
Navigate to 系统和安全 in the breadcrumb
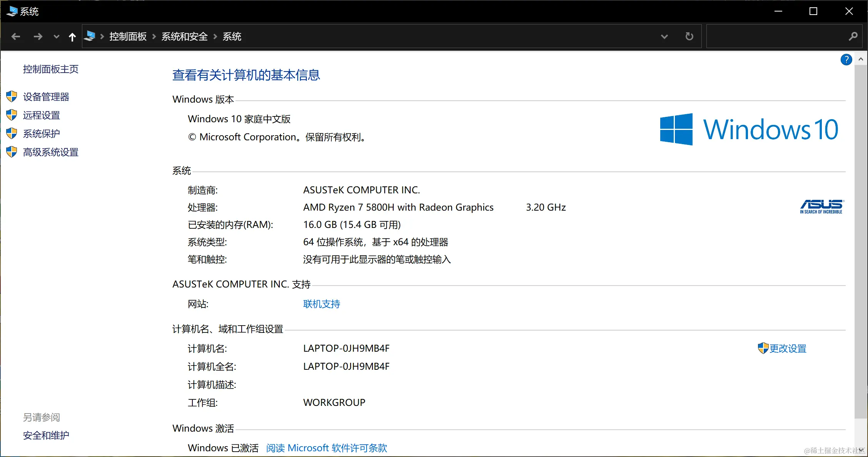pyautogui.click(x=184, y=36)
